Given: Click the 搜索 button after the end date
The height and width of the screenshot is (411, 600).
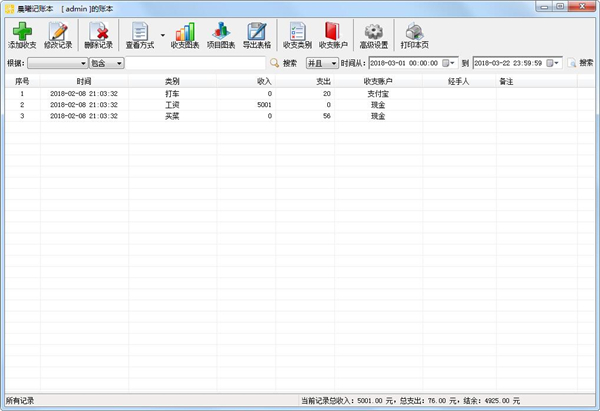Looking at the screenshot, I should 580,63.
